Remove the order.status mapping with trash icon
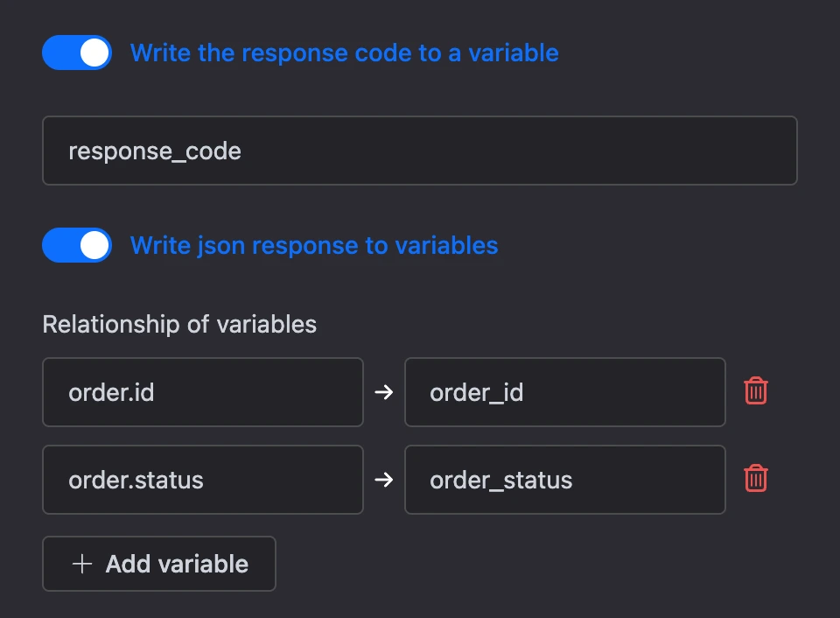840x618 pixels. (x=755, y=478)
